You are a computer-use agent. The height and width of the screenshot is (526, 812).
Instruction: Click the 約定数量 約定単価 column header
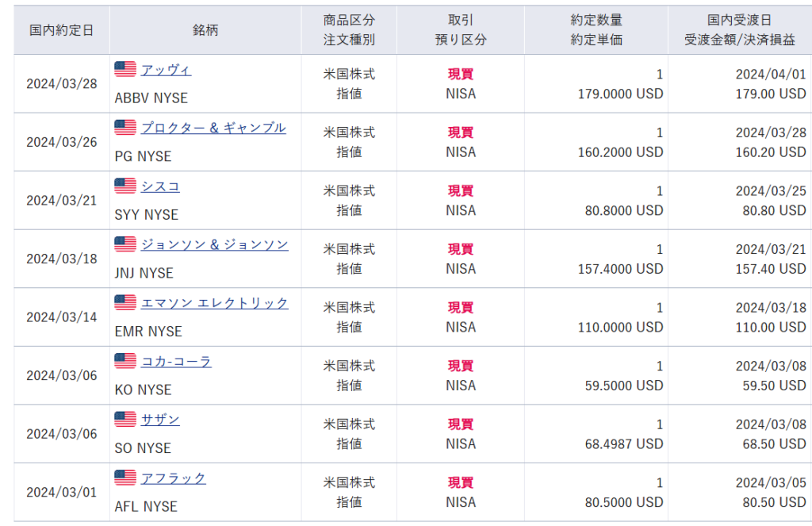[x=596, y=30]
